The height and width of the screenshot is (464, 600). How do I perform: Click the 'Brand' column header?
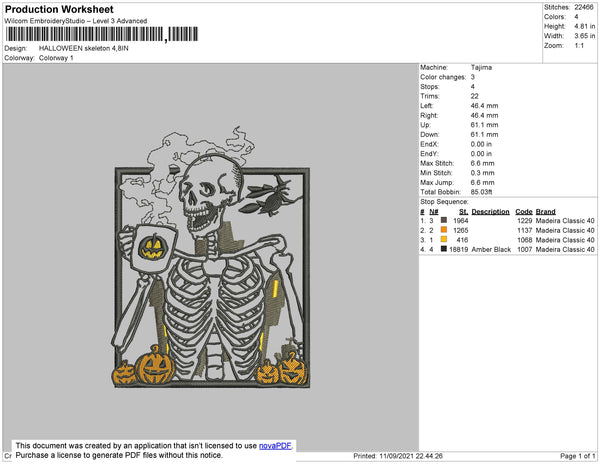pyautogui.click(x=545, y=212)
